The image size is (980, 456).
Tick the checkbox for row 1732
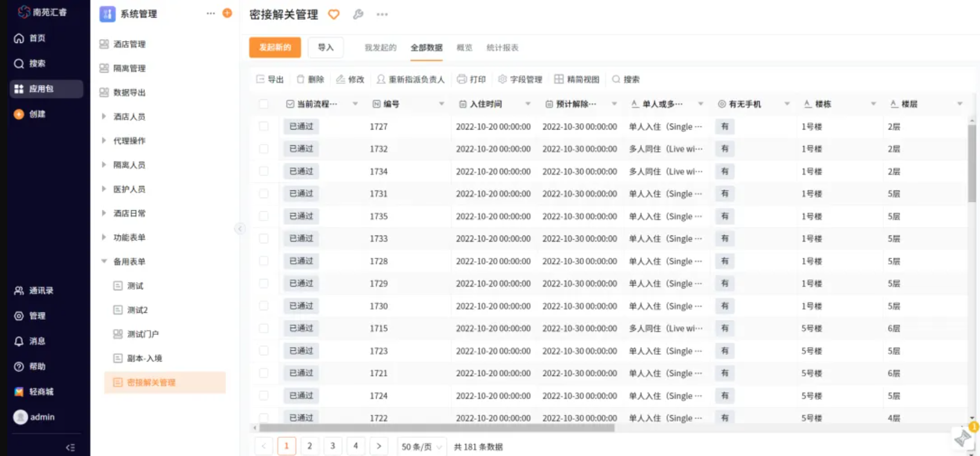[264, 149]
